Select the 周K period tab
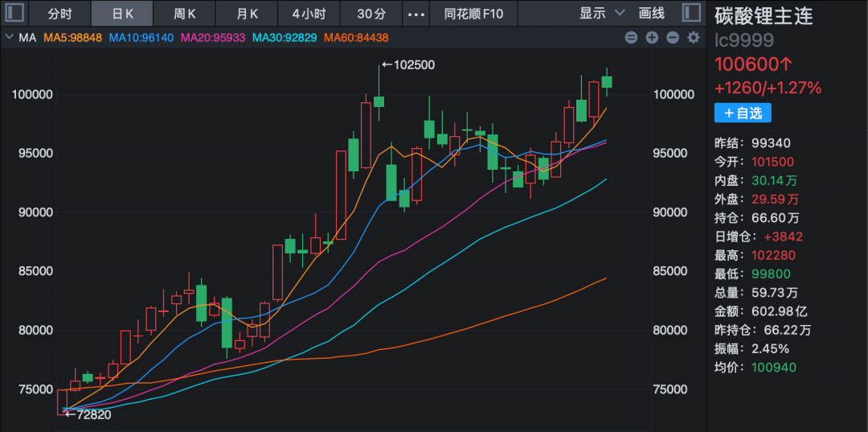Viewport: 868px width, 432px height. (x=185, y=14)
